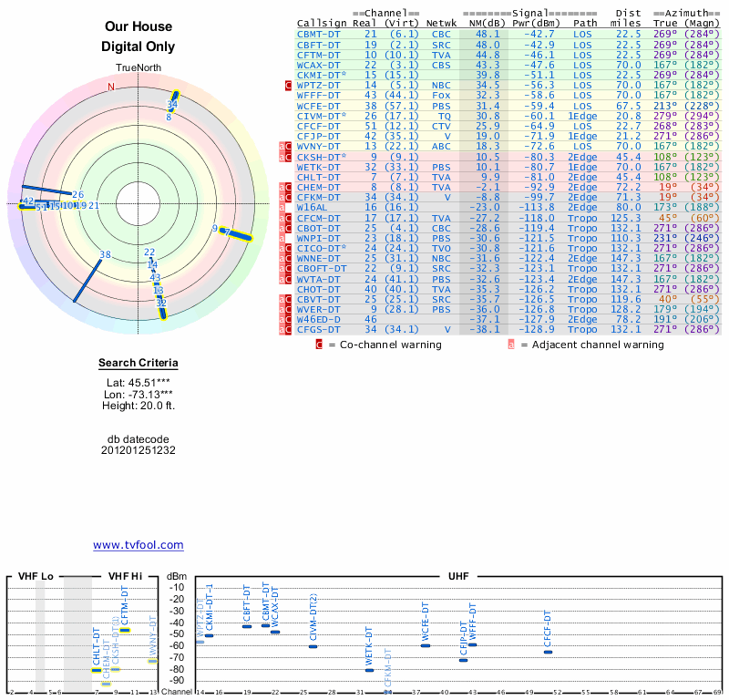
Task: Click the Callsign column header
Action: 322,23
